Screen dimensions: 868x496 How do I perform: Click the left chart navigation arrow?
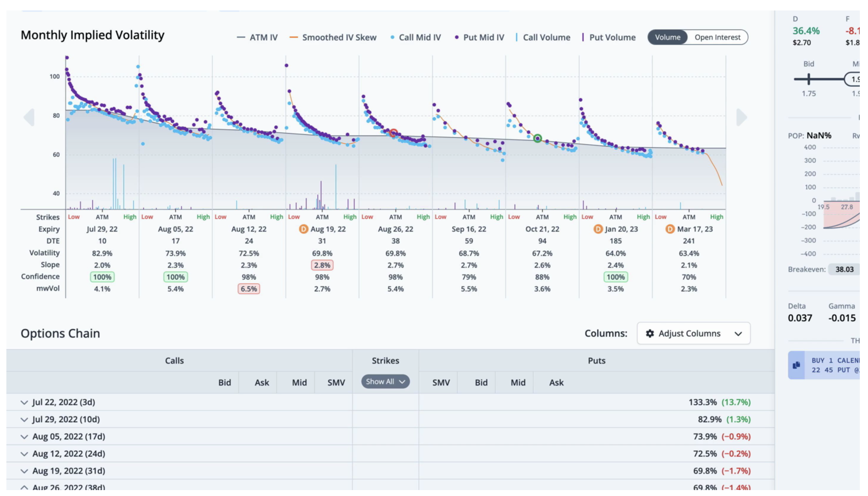(x=29, y=118)
